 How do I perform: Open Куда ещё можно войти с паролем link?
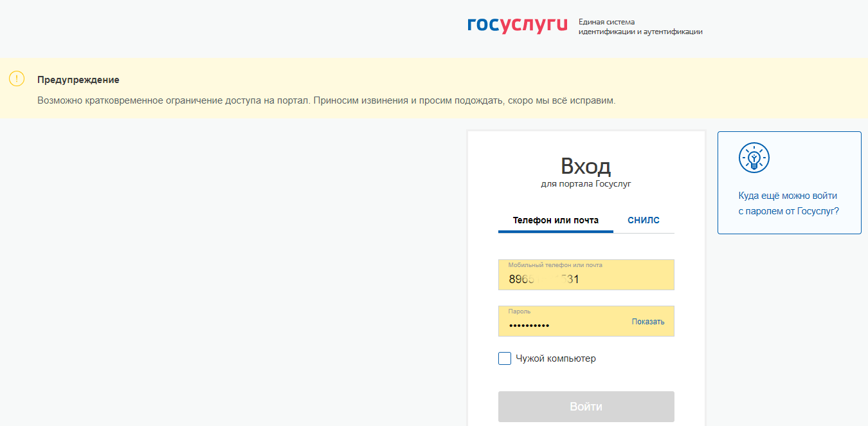pyautogui.click(x=789, y=203)
